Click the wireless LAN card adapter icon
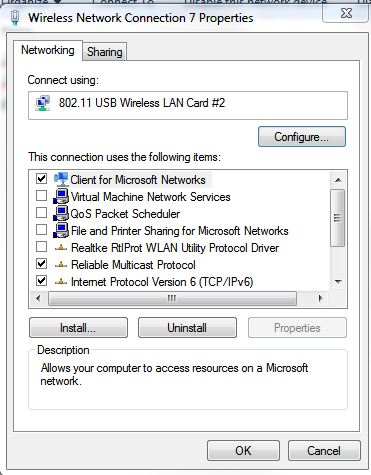 click(x=43, y=103)
